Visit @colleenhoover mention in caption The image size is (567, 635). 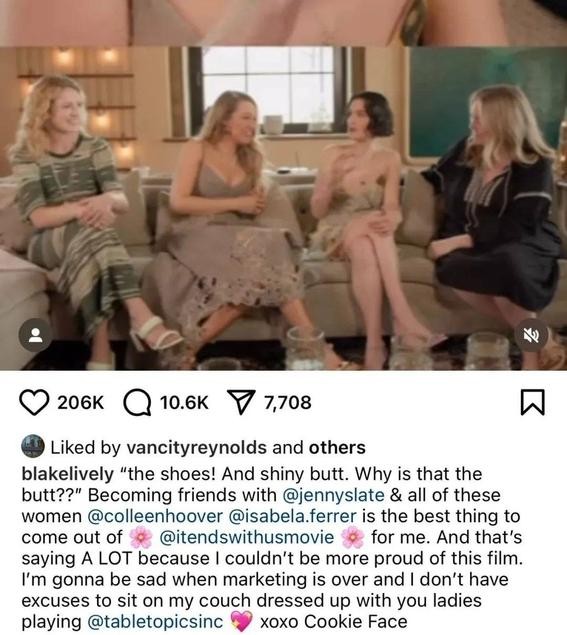(x=155, y=516)
